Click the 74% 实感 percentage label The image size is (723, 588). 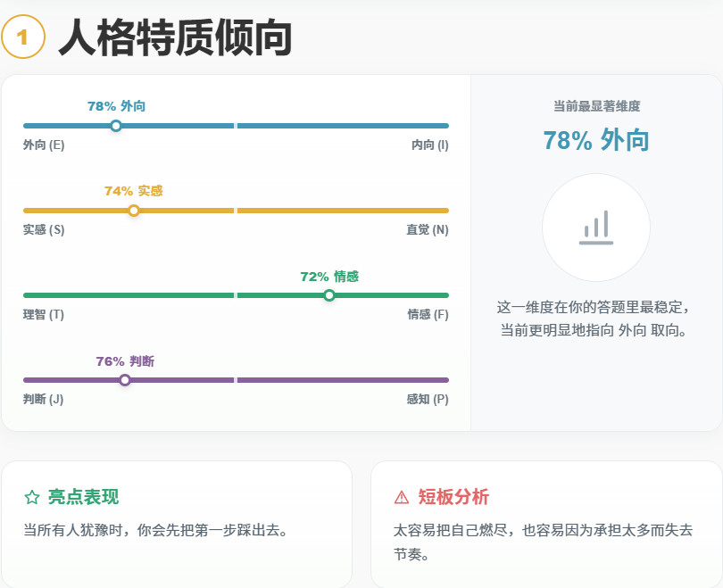[134, 190]
